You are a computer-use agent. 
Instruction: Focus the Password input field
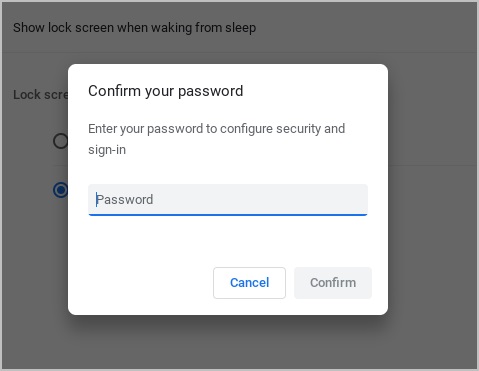click(228, 200)
